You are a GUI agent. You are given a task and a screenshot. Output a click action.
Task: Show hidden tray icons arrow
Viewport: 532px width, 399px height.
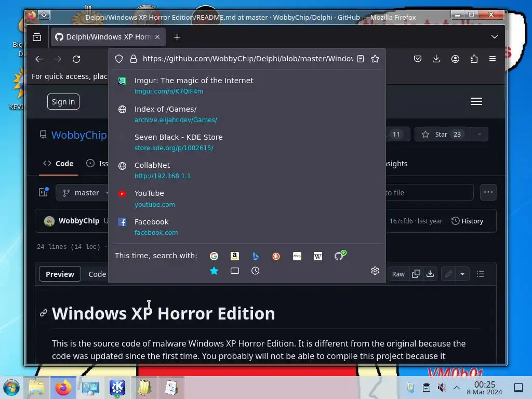coord(457,388)
